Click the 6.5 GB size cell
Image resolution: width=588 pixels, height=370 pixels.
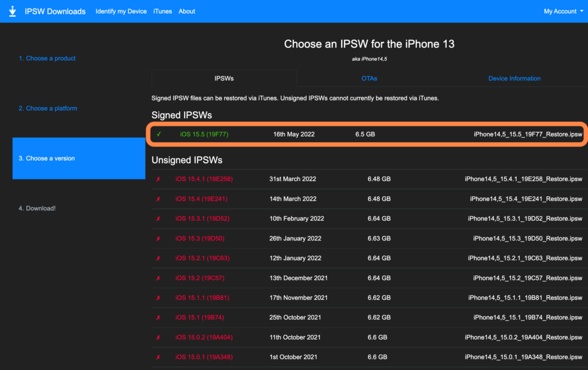(x=365, y=134)
